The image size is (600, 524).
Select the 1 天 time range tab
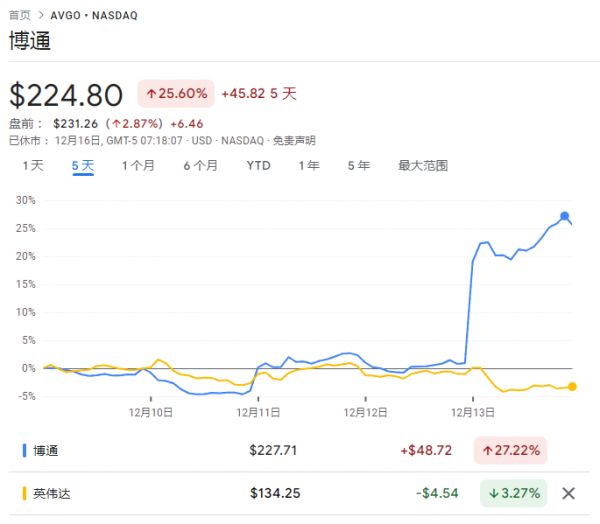point(33,166)
